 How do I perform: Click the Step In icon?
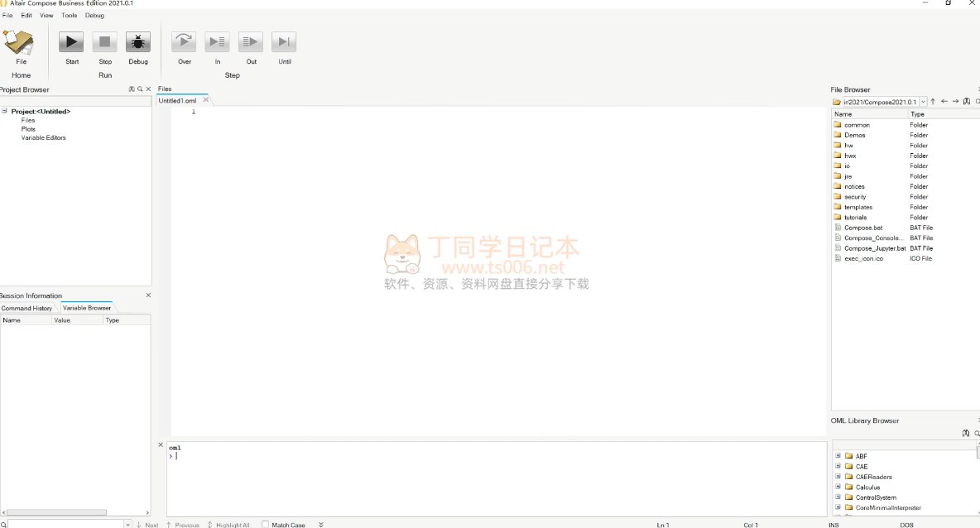tap(218, 42)
